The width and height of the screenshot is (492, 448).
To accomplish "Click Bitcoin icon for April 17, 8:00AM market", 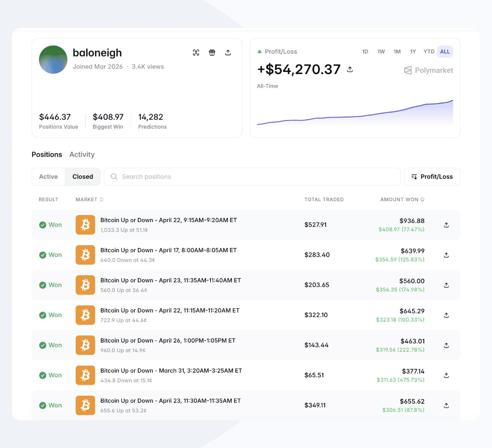I will coord(85,255).
